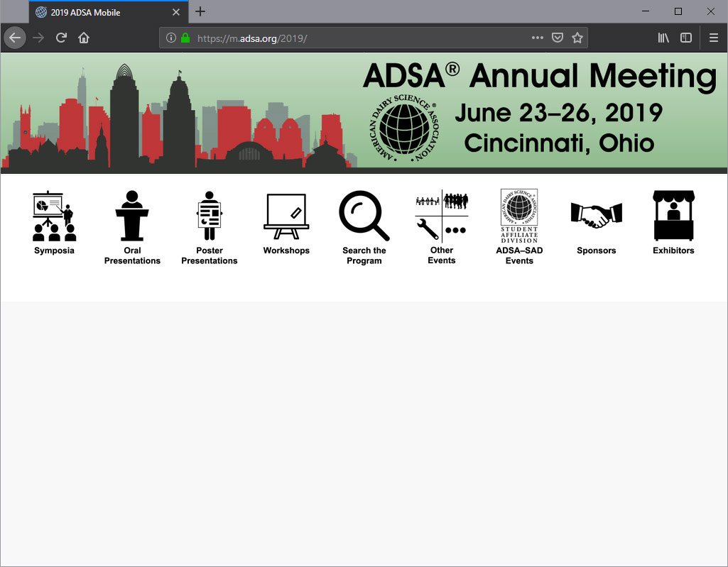Open the page actions three-dot menu

[x=538, y=38]
